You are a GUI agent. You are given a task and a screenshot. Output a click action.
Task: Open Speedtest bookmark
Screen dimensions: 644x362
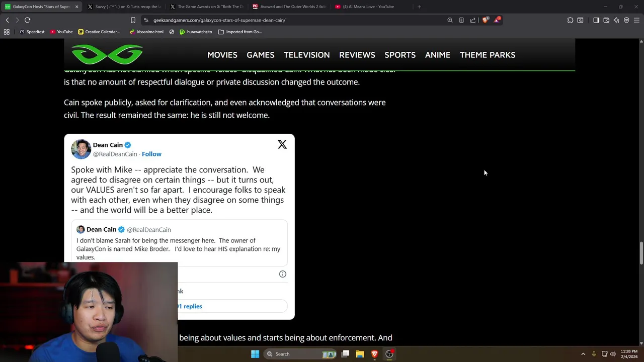pos(32,32)
